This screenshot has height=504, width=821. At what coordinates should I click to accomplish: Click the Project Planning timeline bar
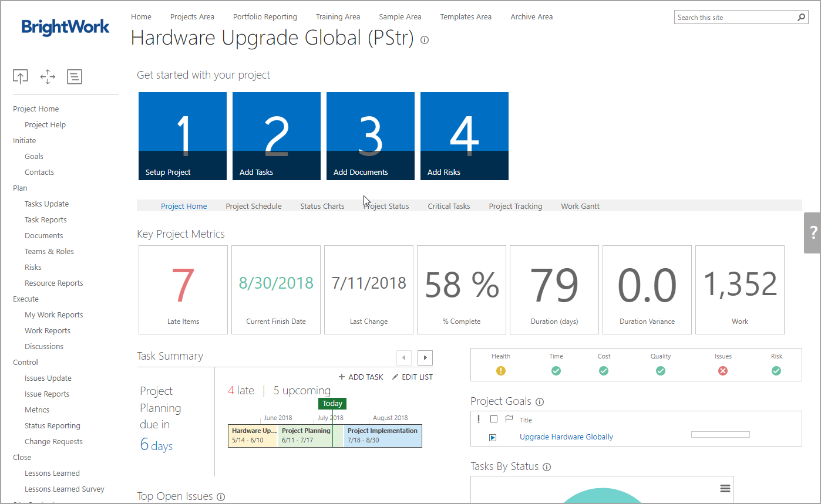click(x=311, y=436)
